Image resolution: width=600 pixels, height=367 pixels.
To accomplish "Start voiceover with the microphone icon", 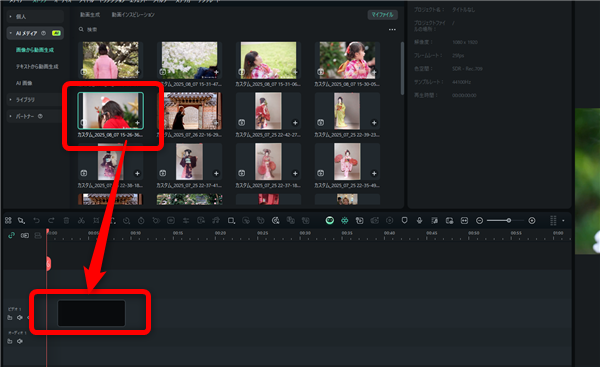I will [x=419, y=220].
